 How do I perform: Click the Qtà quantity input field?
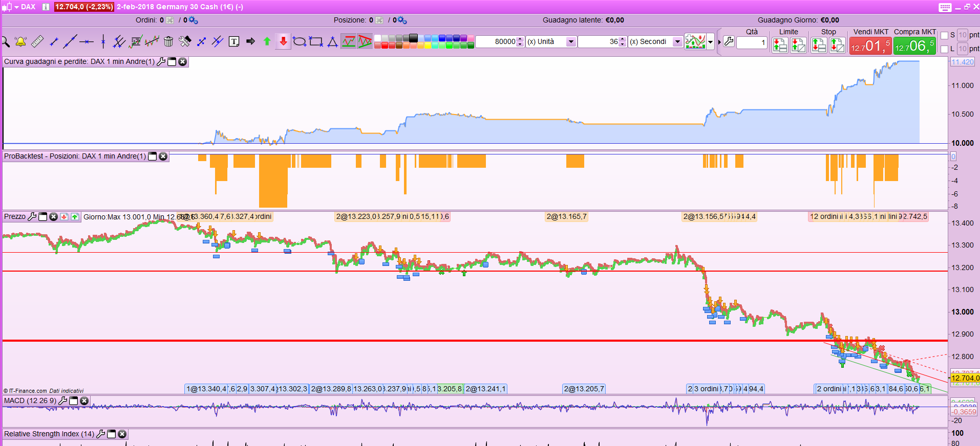752,42
